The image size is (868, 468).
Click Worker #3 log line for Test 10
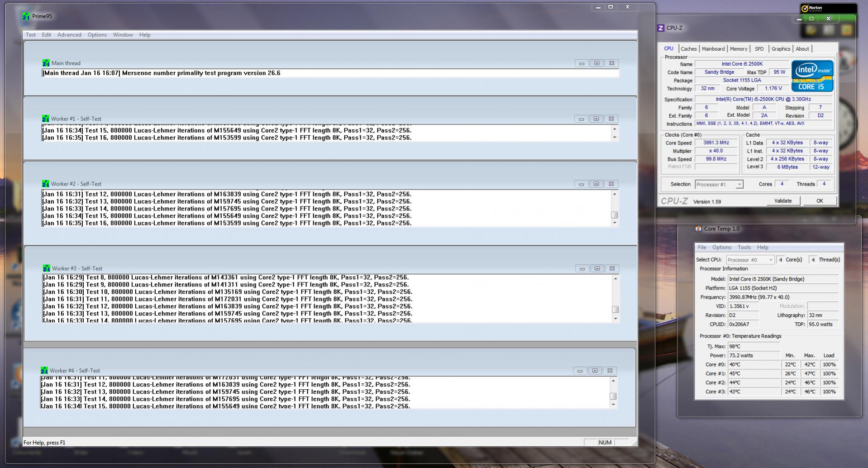point(228,292)
